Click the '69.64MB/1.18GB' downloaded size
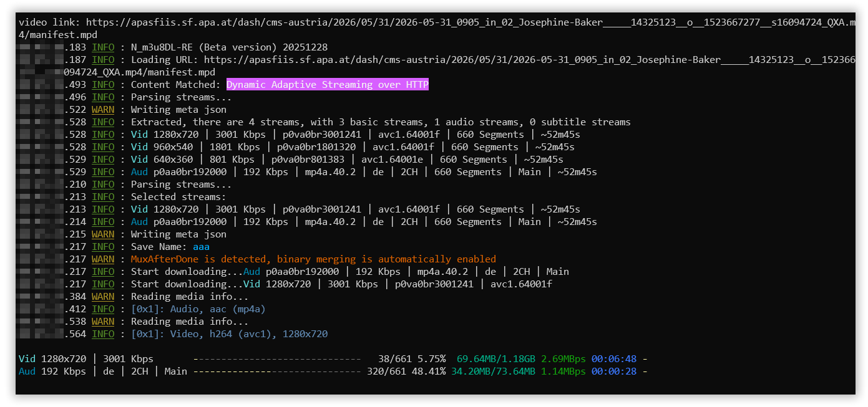The width and height of the screenshot is (868, 407). (x=496, y=359)
